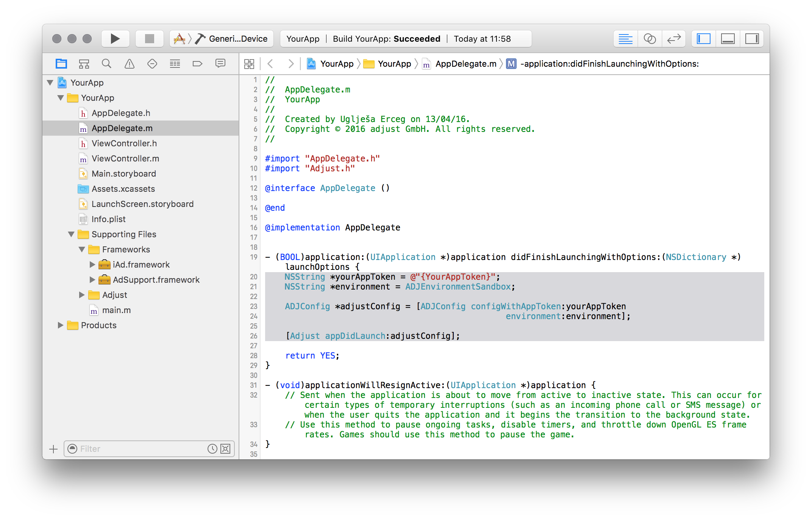Show the Symbol navigator hierarchy icon
Image resolution: width=812 pixels, height=520 pixels.
84,64
